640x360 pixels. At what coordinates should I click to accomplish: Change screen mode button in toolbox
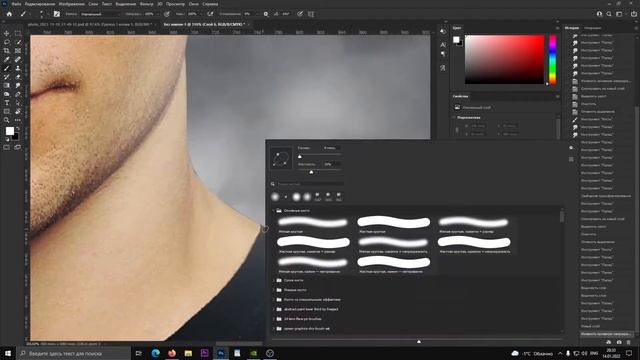point(18,147)
